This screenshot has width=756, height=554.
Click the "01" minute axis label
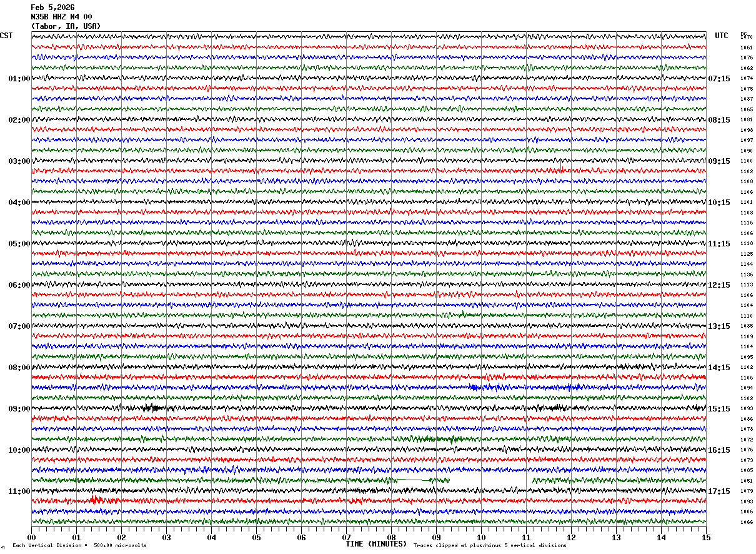tap(76, 537)
